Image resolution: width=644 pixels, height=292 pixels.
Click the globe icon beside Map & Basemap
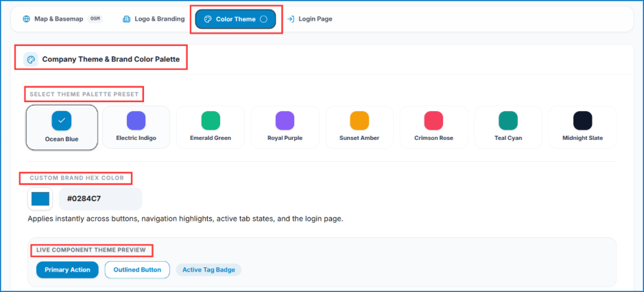click(26, 19)
